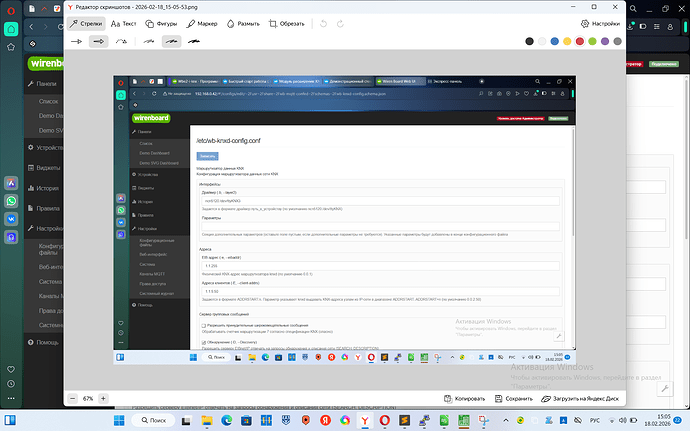Click Копировать to copy the screenshot
The width and height of the screenshot is (690, 431).
click(x=465, y=398)
